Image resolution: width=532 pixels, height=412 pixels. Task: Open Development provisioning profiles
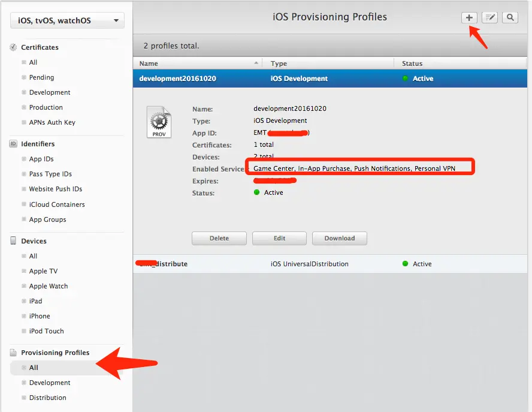(50, 383)
